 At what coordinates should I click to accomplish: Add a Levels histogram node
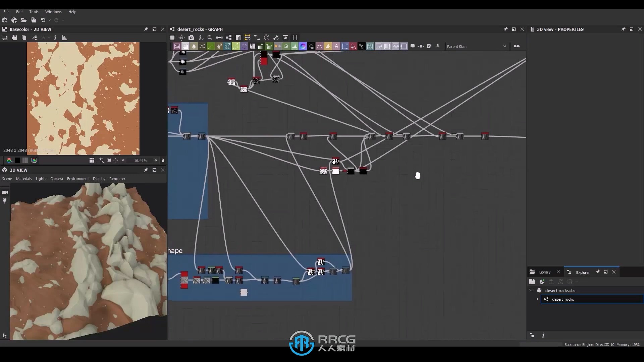[294, 47]
